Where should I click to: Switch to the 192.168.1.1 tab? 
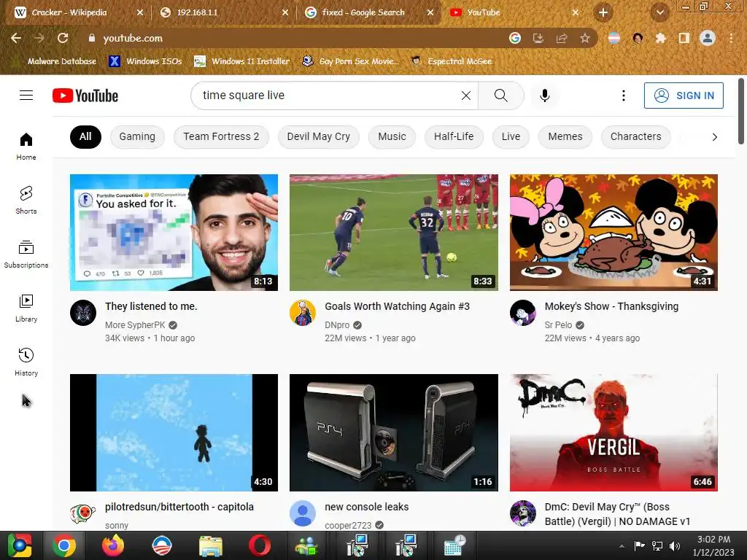click(x=224, y=12)
